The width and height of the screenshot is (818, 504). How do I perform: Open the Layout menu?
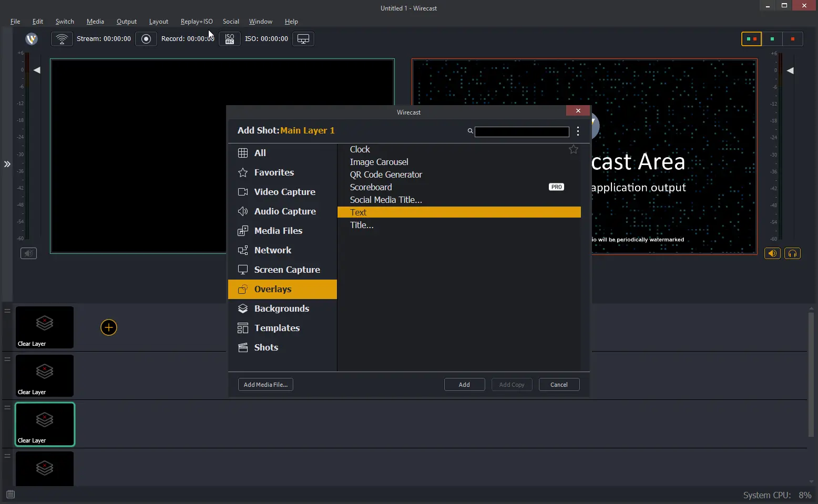point(159,22)
